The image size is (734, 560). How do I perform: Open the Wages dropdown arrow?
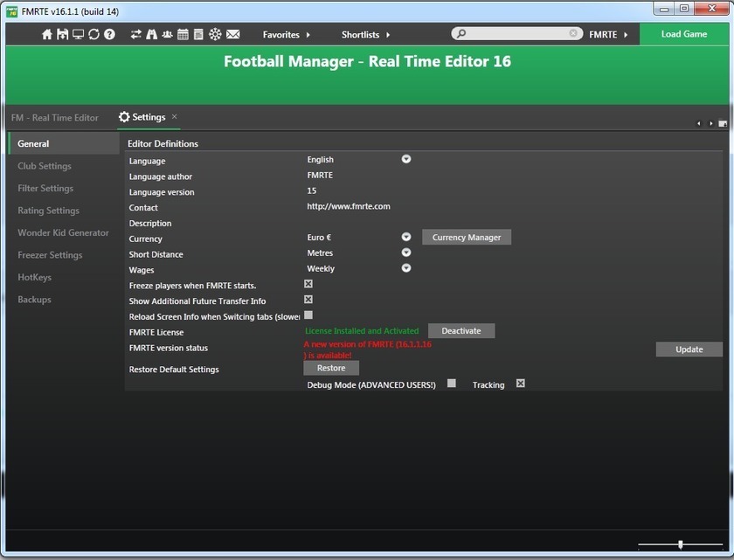[406, 268]
